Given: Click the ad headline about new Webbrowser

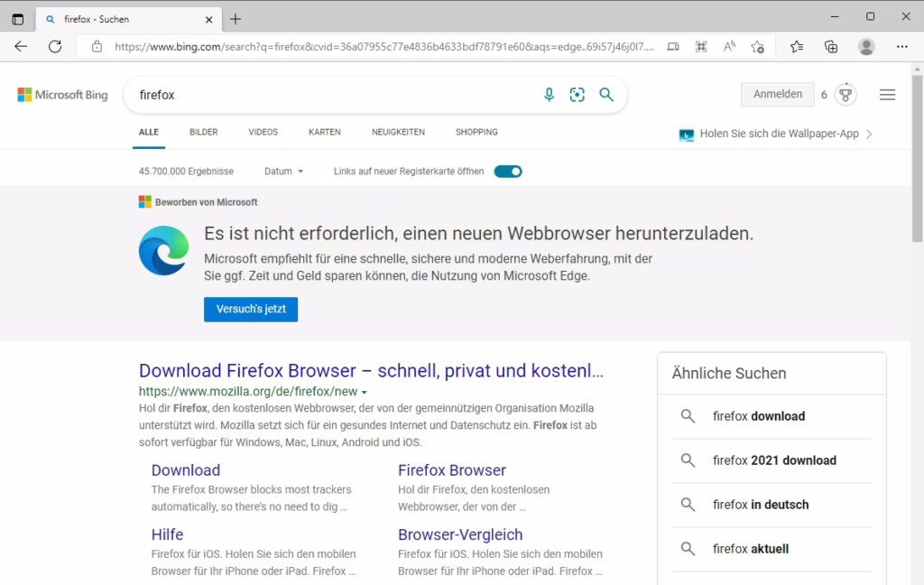Looking at the screenshot, I should click(478, 234).
